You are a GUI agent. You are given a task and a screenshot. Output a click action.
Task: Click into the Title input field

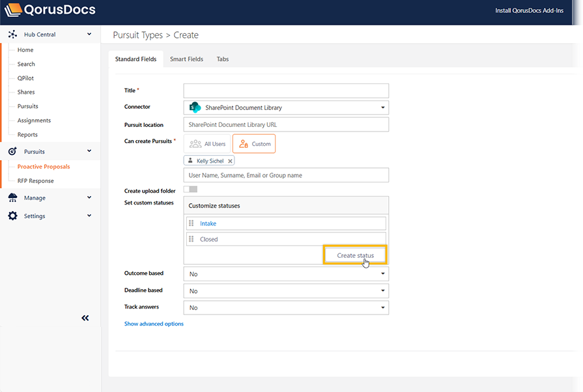click(x=286, y=91)
